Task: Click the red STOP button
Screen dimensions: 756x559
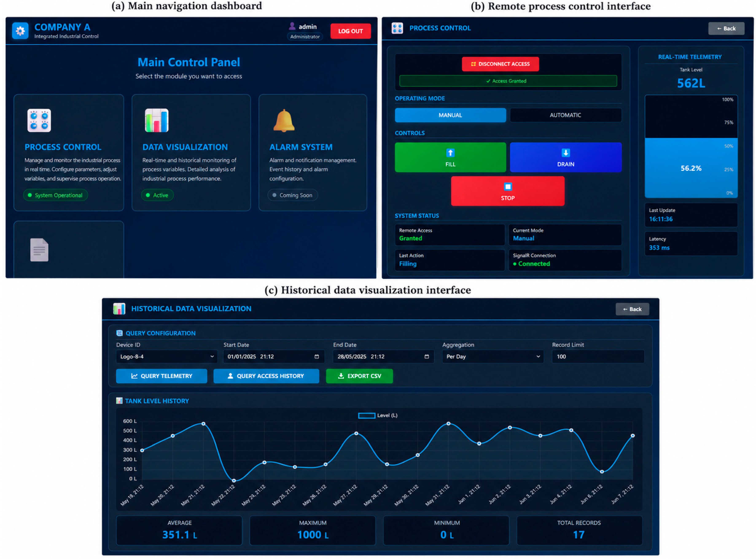Action: coord(507,191)
